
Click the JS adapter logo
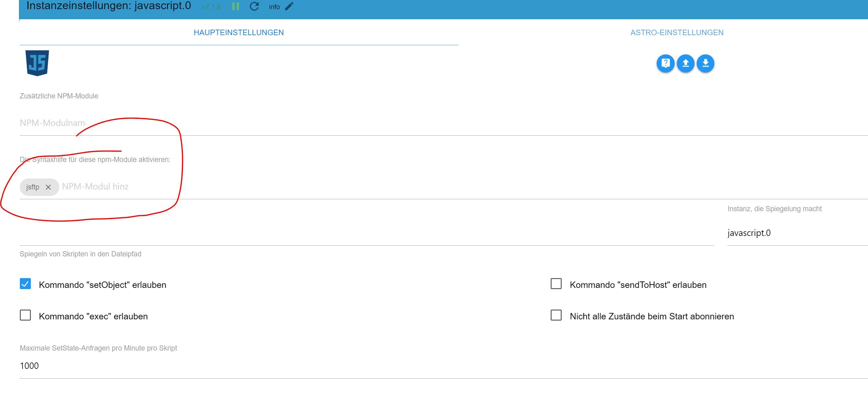point(37,63)
